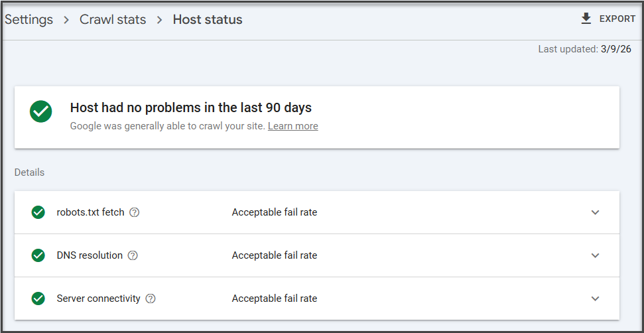Click the green check beside DNS resolution
The width and height of the screenshot is (644, 333).
click(x=38, y=255)
